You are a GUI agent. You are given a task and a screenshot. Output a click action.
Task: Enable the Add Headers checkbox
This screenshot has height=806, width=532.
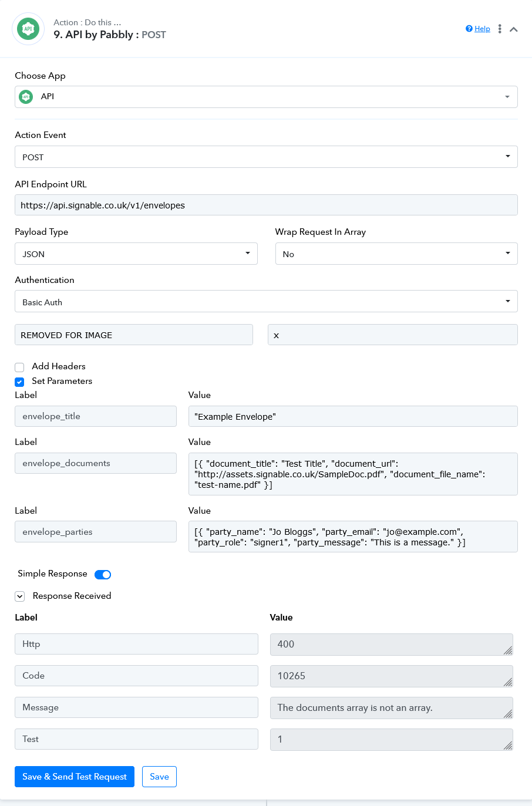19,367
